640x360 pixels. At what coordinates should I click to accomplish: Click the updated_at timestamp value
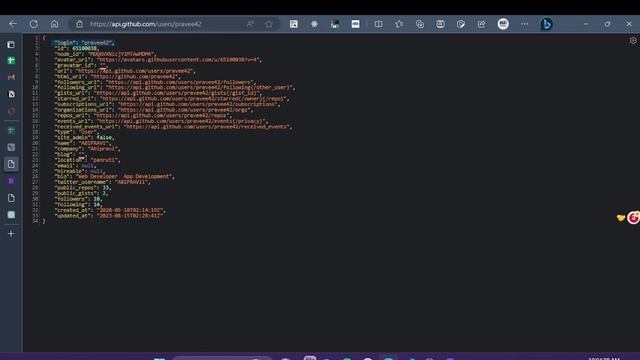click(130, 216)
